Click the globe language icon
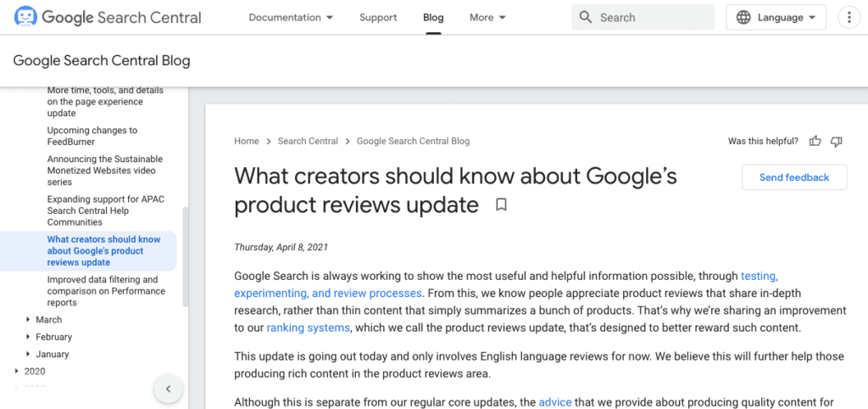 pyautogui.click(x=743, y=17)
